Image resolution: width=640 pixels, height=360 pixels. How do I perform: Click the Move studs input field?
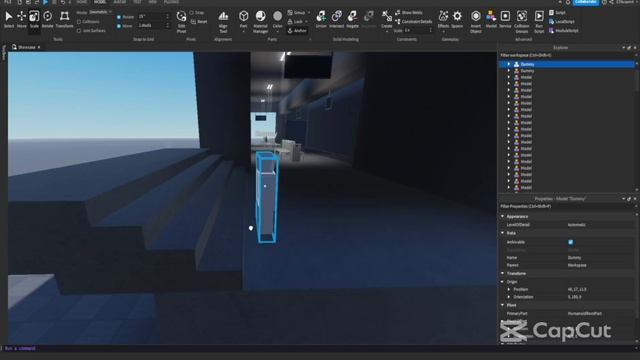pos(153,26)
